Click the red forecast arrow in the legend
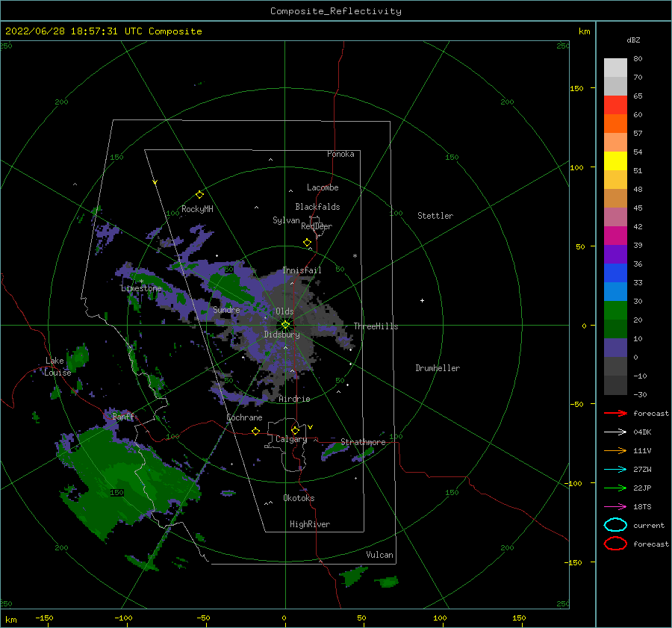The height and width of the screenshot is (628, 672). click(x=615, y=413)
